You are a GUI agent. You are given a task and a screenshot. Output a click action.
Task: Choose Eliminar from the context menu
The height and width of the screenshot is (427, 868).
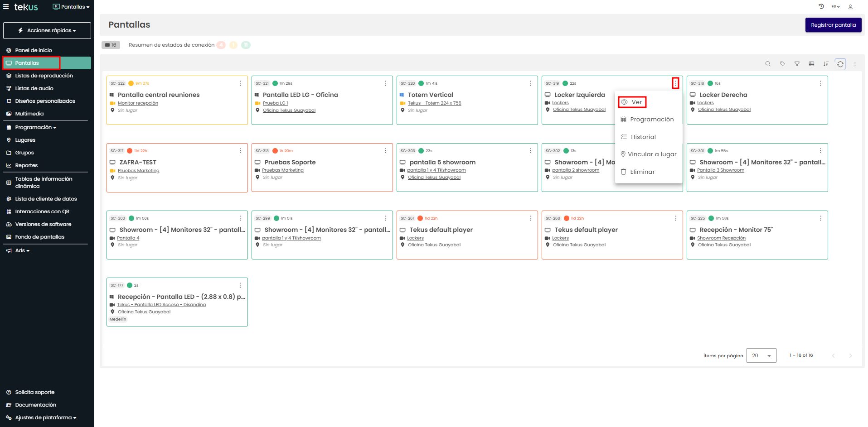tap(642, 172)
